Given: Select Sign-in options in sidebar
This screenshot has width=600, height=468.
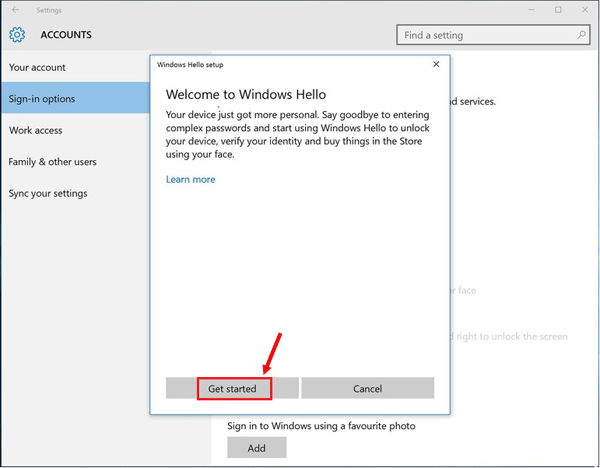Looking at the screenshot, I should [x=75, y=98].
